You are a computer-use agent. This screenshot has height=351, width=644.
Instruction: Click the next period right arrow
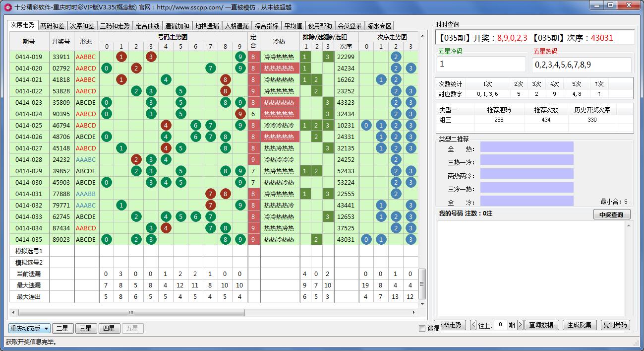(520, 325)
